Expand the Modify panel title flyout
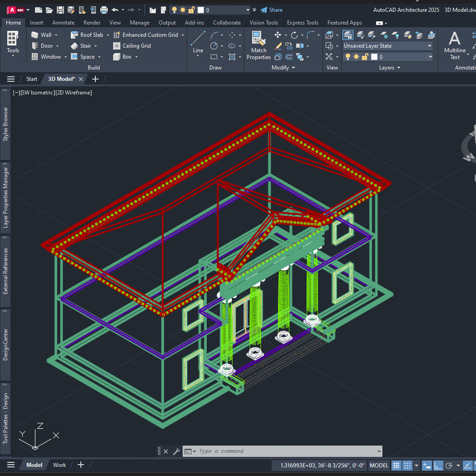 coord(283,68)
